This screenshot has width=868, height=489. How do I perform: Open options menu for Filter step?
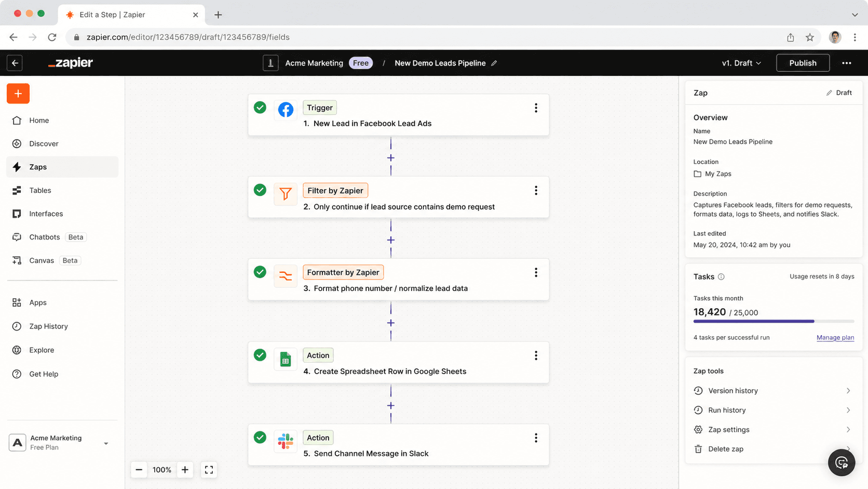click(536, 191)
